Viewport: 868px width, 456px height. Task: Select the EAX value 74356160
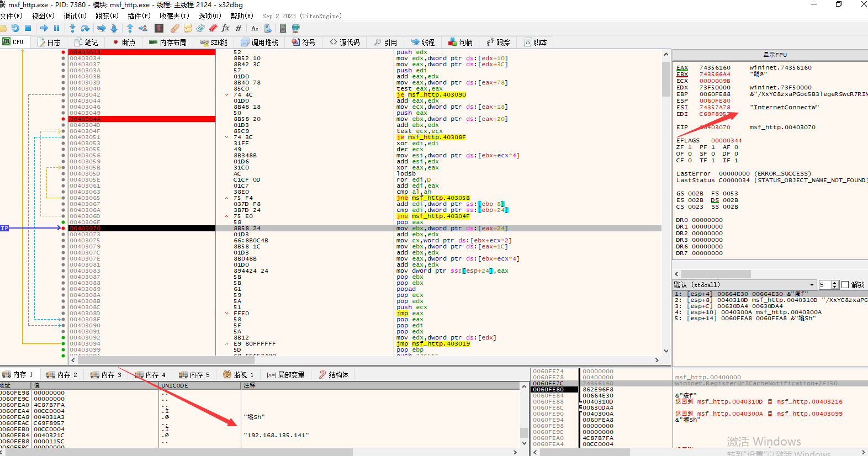(x=714, y=68)
